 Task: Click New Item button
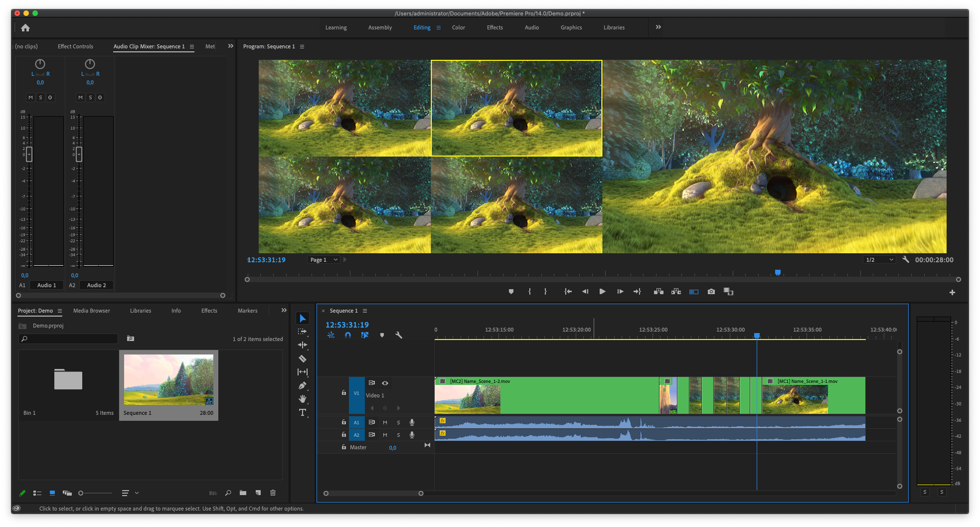point(258,493)
